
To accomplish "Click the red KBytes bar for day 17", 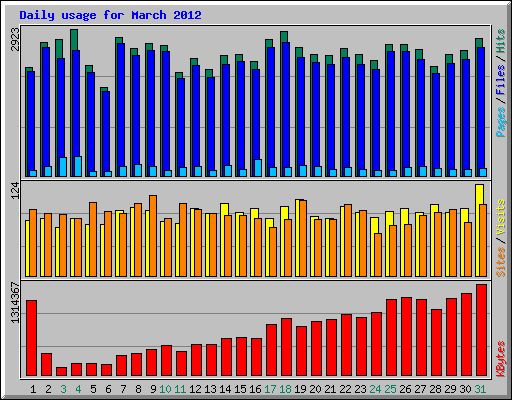I will pyautogui.click(x=272, y=350).
